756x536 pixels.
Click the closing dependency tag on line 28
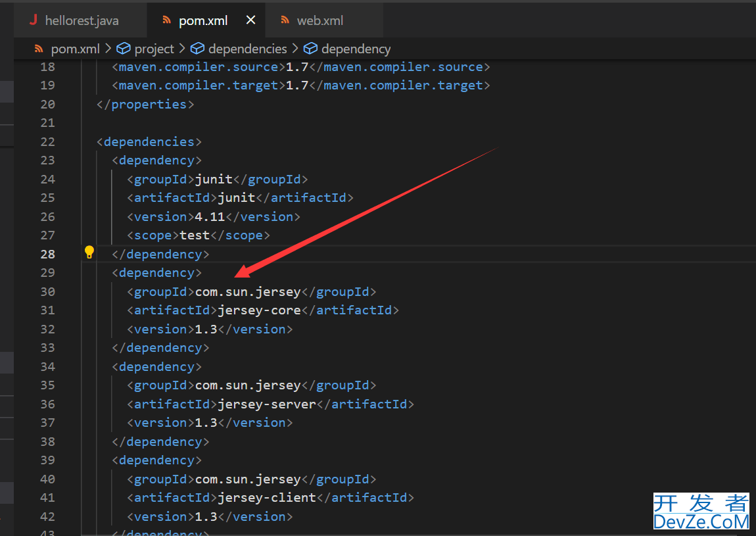click(160, 255)
